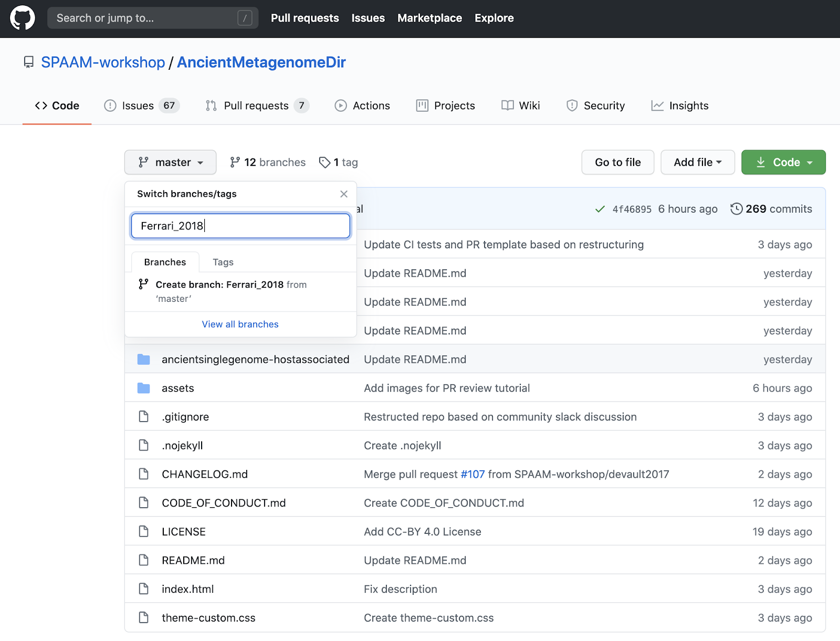Switch to the Code repository tab
This screenshot has width=840, height=641.
click(57, 106)
